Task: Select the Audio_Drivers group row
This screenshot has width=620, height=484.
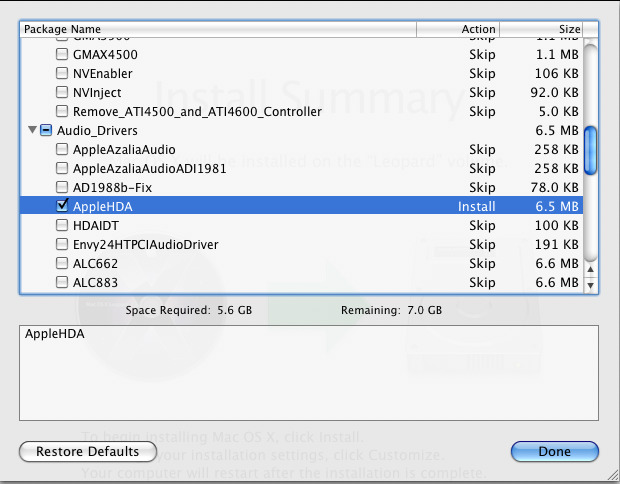Action: [301, 130]
